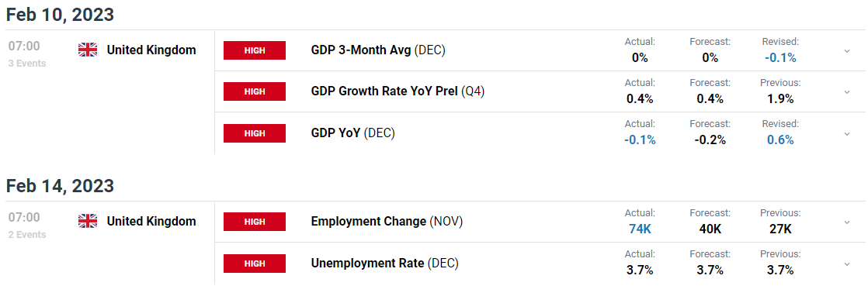This screenshot has width=868, height=286.
Task: Open Employment Change (NOV) event title
Action: coord(387,222)
